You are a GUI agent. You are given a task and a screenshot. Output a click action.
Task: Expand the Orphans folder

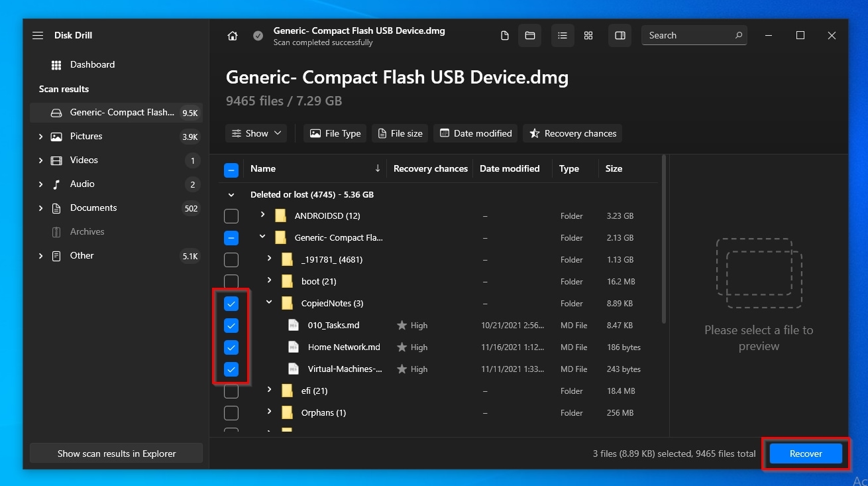[x=269, y=412]
